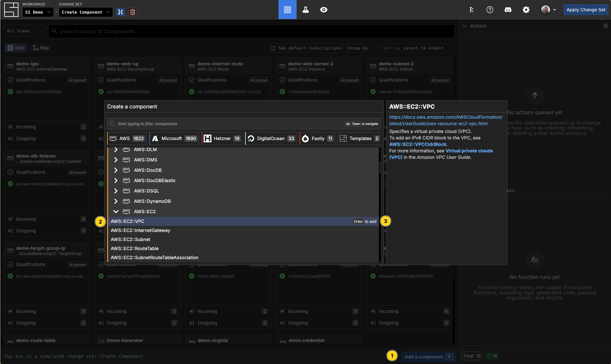Open the SI Demo workspace dropdown
The image size is (611, 364).
[x=38, y=12]
